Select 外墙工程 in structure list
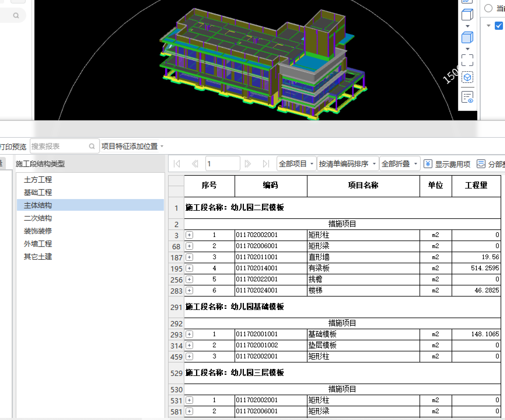This screenshot has width=505, height=420. click(90, 244)
